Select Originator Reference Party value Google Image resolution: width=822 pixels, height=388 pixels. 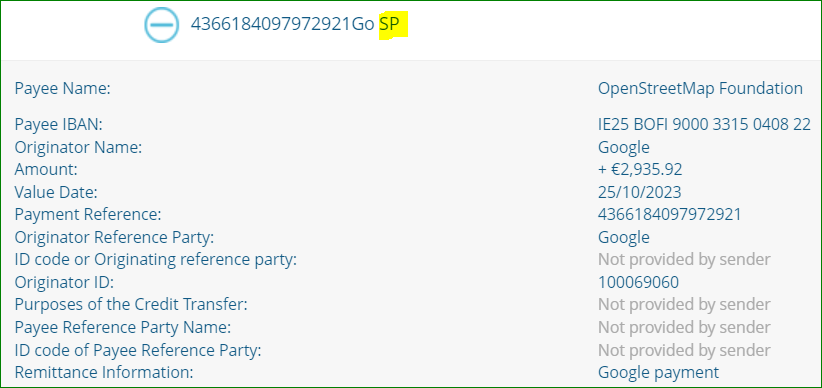(624, 238)
